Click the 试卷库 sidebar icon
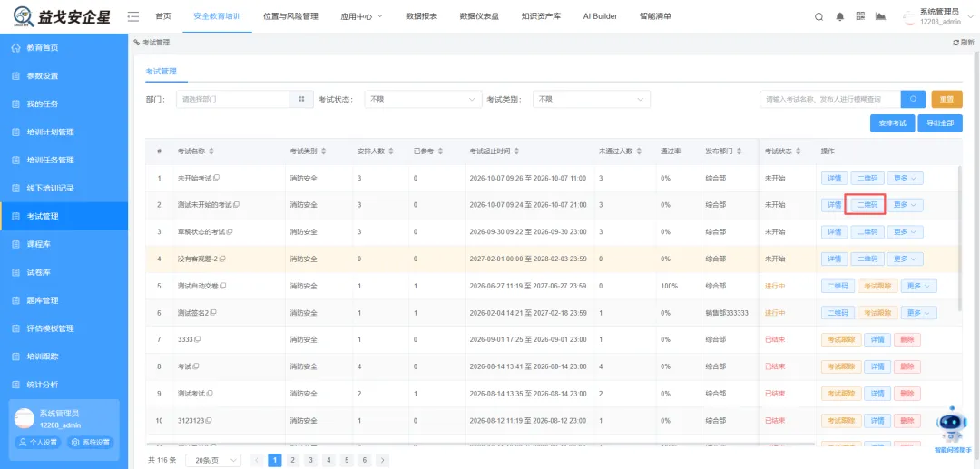Image resolution: width=980 pixels, height=469 pixels. point(16,272)
